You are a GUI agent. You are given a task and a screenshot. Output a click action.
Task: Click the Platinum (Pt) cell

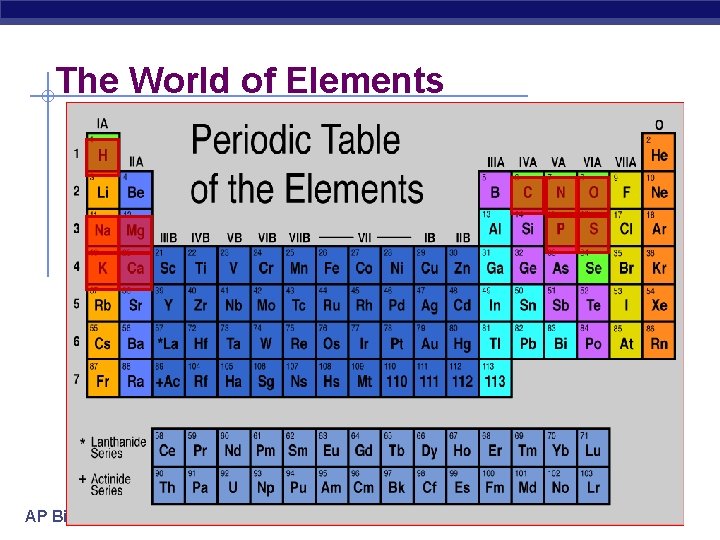397,341
